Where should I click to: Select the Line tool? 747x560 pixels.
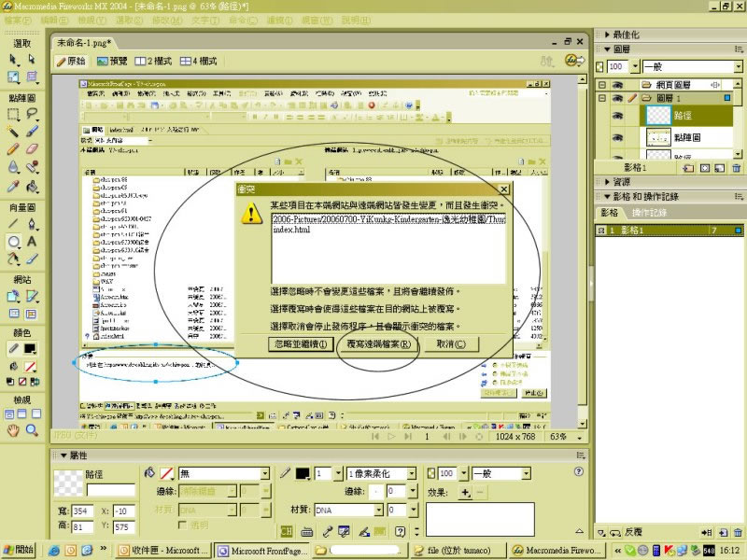click(x=13, y=224)
